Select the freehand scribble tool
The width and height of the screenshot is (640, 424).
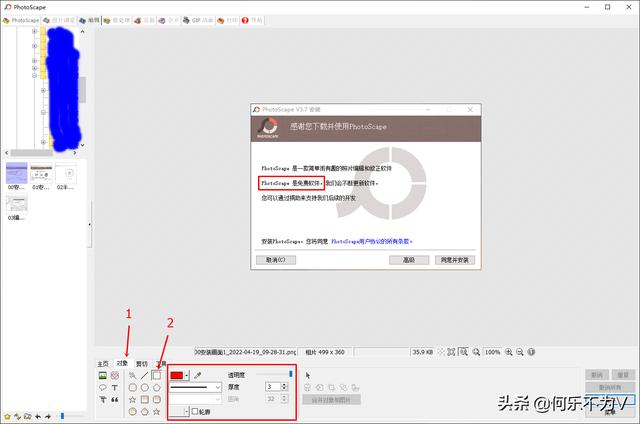133,375
